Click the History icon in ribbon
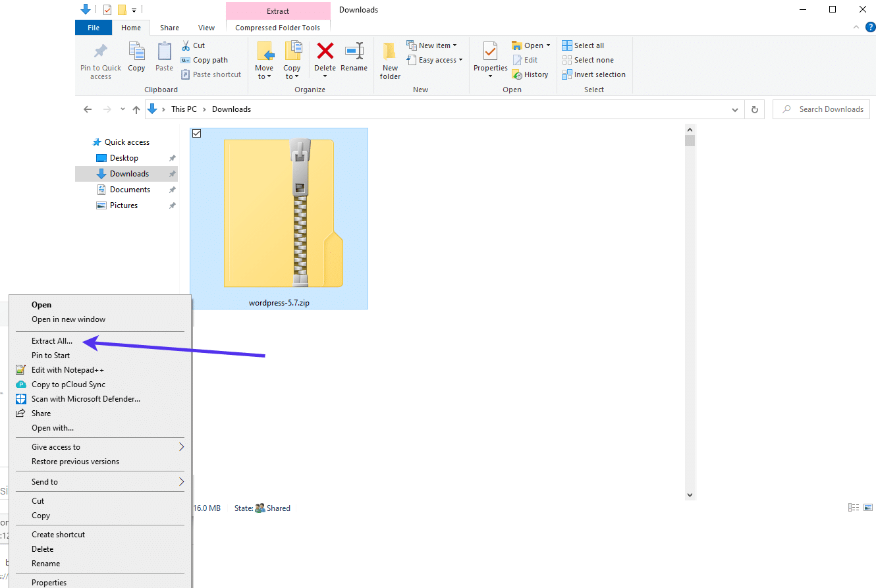This screenshot has width=876, height=588. tap(530, 74)
